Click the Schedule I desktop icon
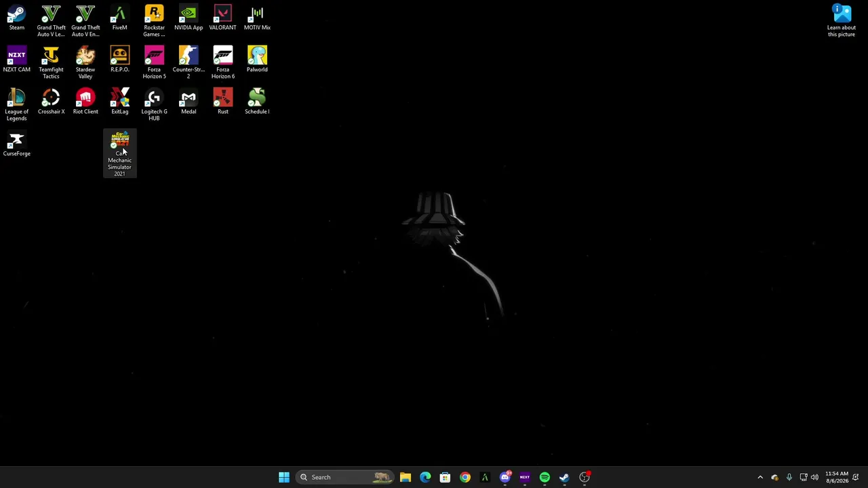Image resolution: width=868 pixels, height=488 pixels. point(257,102)
